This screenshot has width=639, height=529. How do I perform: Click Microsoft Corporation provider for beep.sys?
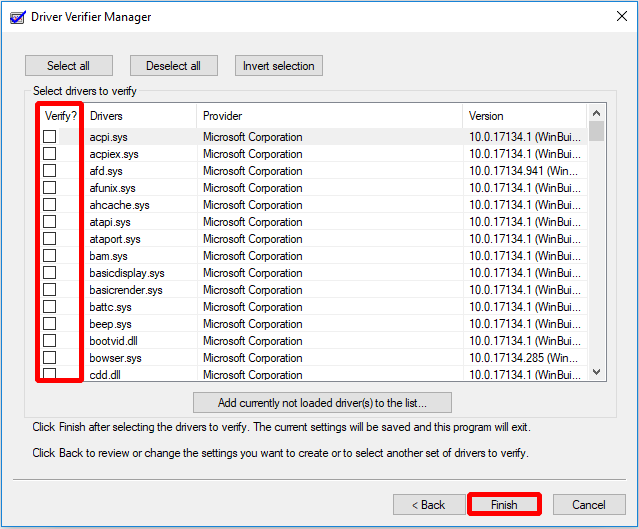(253, 324)
